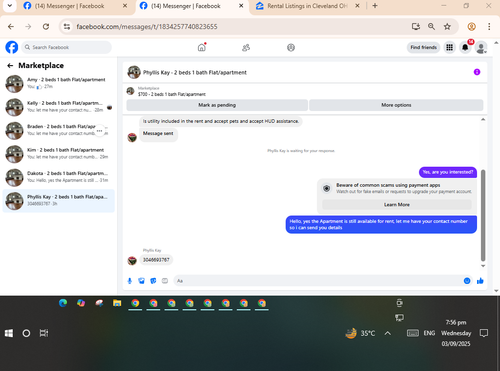Show hidden tray icons chevron
This screenshot has width=500, height=371.
[388, 333]
